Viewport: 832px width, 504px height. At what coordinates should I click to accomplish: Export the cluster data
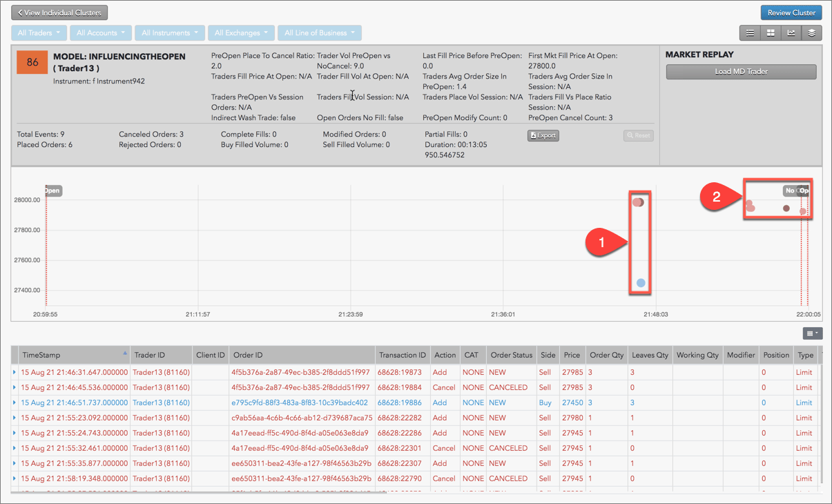[543, 135]
